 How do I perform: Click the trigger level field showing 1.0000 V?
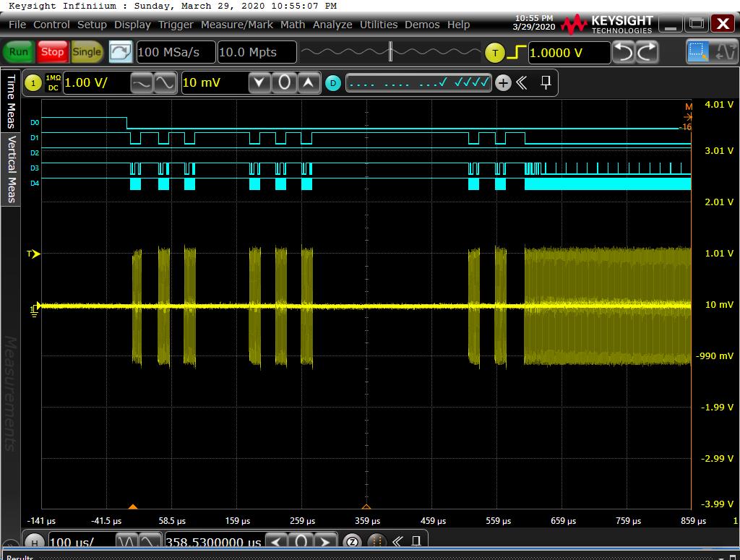click(568, 53)
